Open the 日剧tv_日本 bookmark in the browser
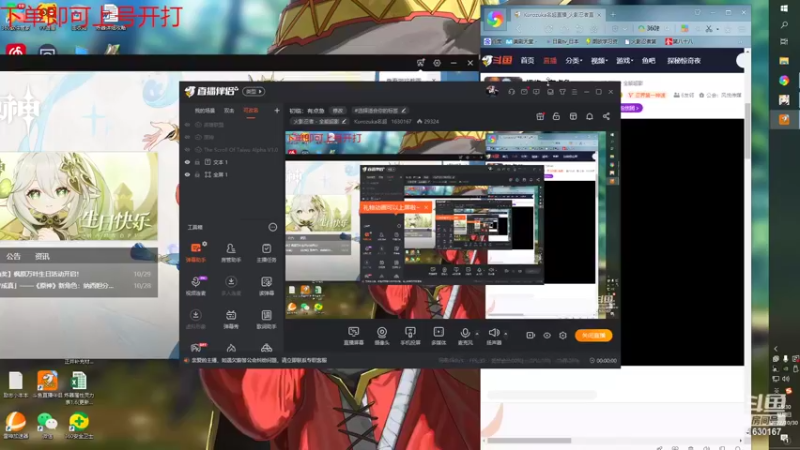 click(x=564, y=41)
